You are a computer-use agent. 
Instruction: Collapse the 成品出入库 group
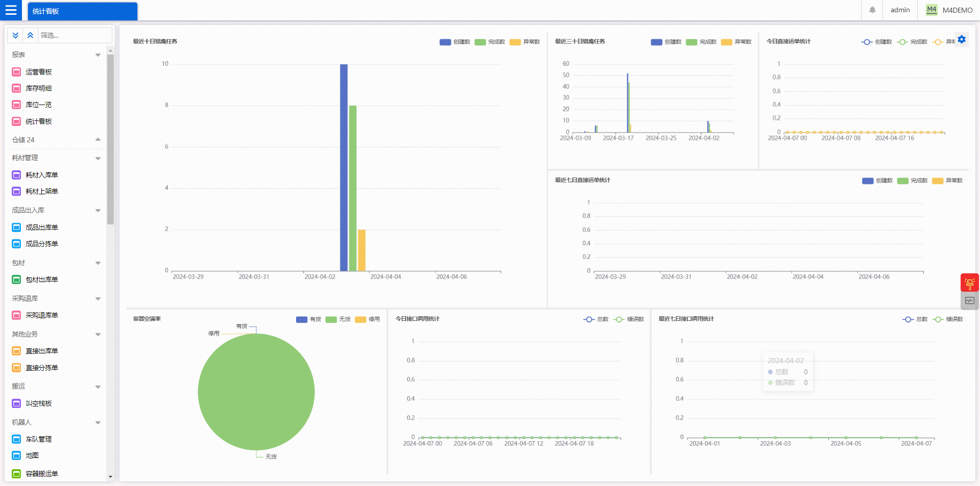point(98,210)
